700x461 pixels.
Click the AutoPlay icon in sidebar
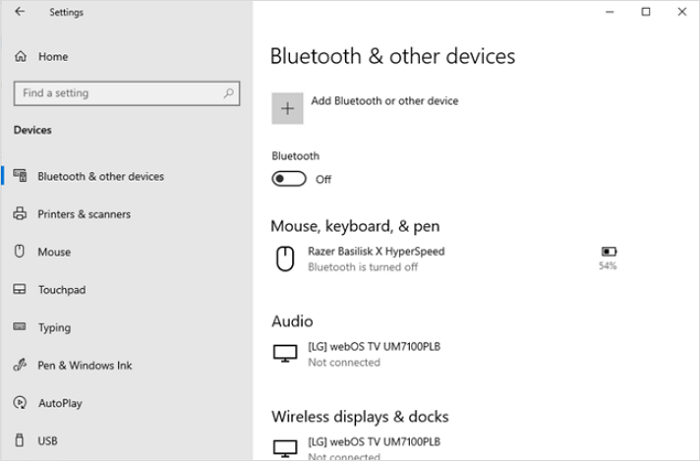click(19, 403)
